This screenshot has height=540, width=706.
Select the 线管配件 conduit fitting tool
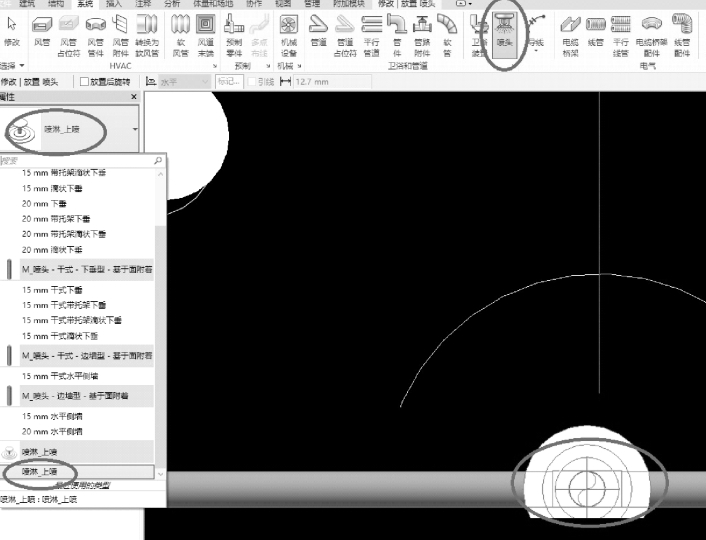(682, 35)
